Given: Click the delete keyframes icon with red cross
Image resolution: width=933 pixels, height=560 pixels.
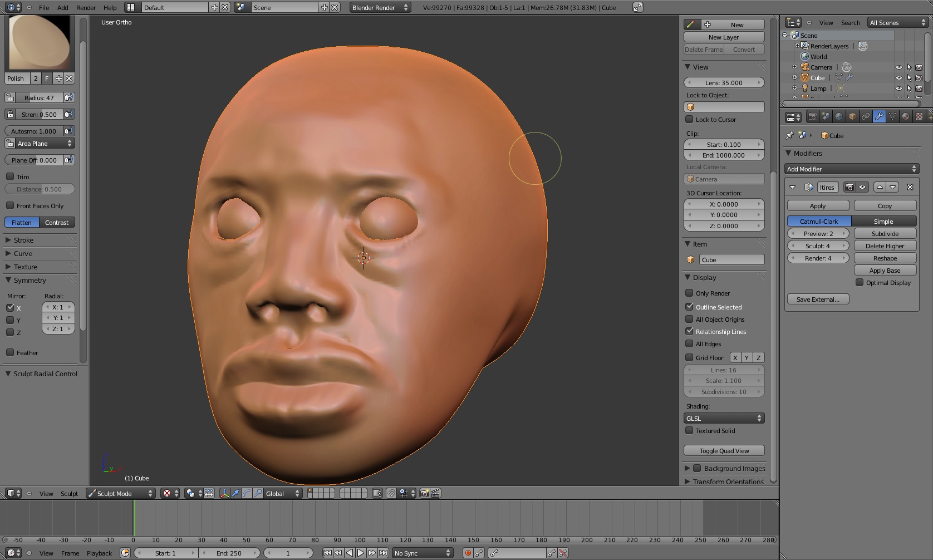Looking at the screenshot, I should click(563, 553).
